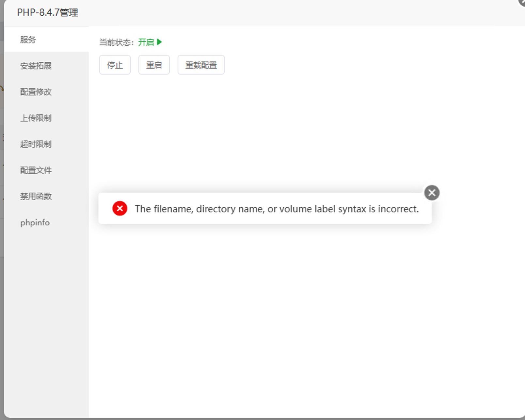Click the green play triangle next to 开启
The image size is (525, 420).
click(x=159, y=42)
